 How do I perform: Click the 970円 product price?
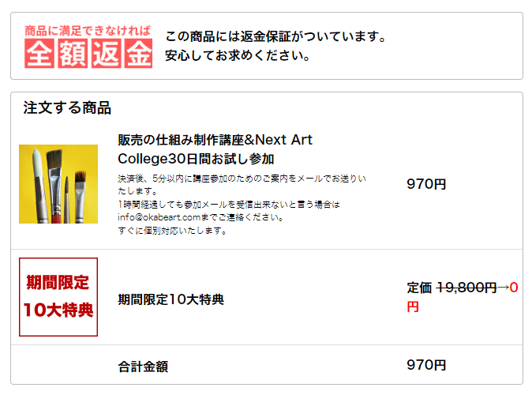[x=426, y=184]
